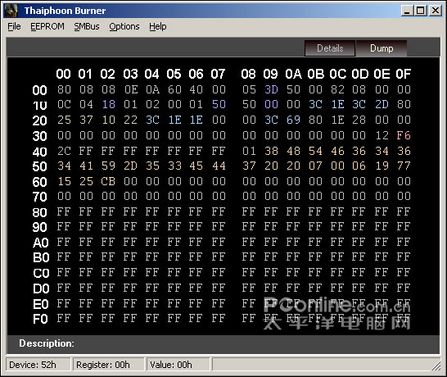Select byte 69 in row 20
The width and height of the screenshot is (447, 377).
293,120
